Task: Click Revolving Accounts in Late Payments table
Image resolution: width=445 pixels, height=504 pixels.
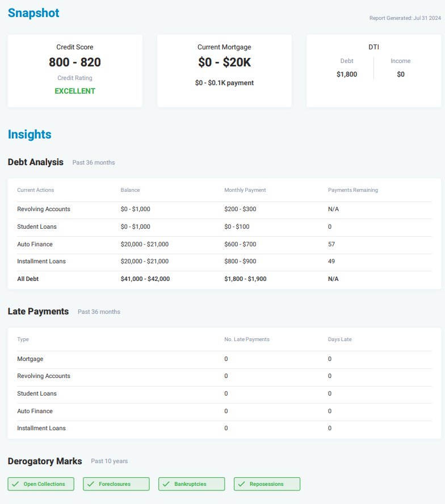Action: (44, 376)
